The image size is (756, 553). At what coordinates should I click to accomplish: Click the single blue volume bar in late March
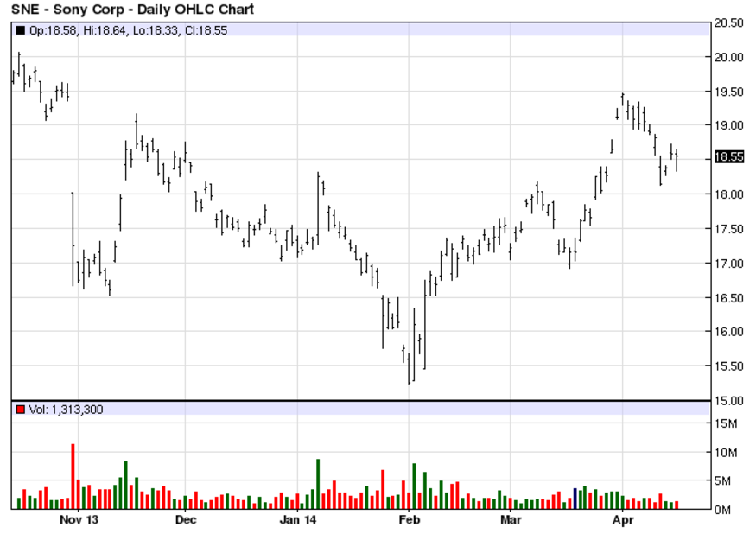(575, 499)
